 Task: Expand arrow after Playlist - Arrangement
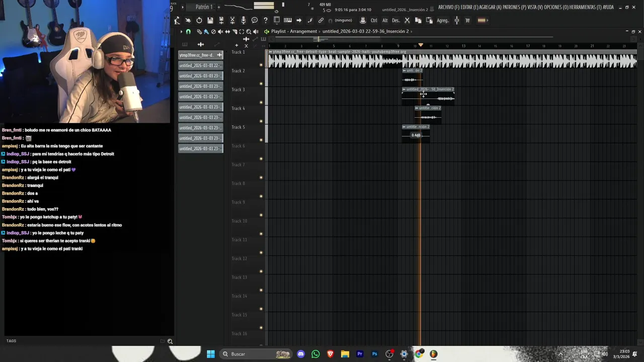319,31
